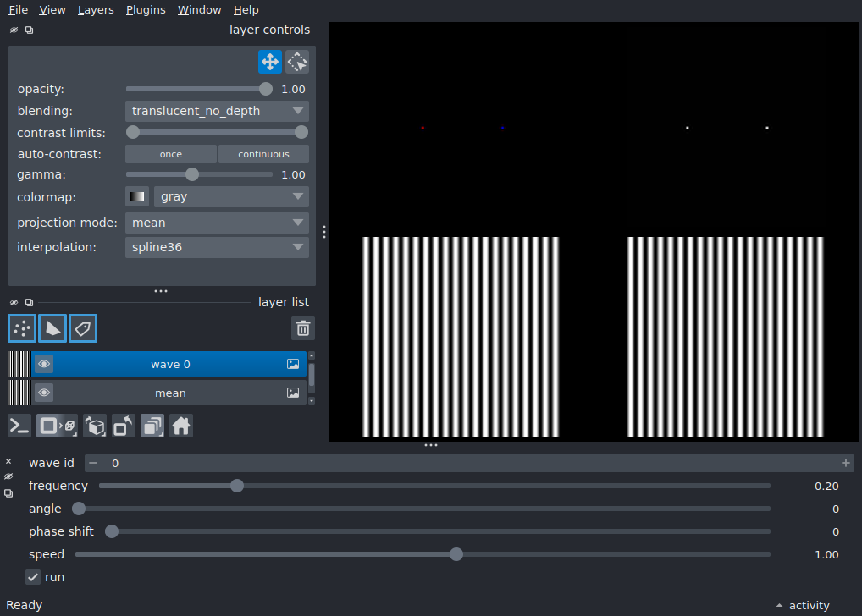The height and width of the screenshot is (616, 862).
Task: Reset view with home icon
Action: (181, 426)
